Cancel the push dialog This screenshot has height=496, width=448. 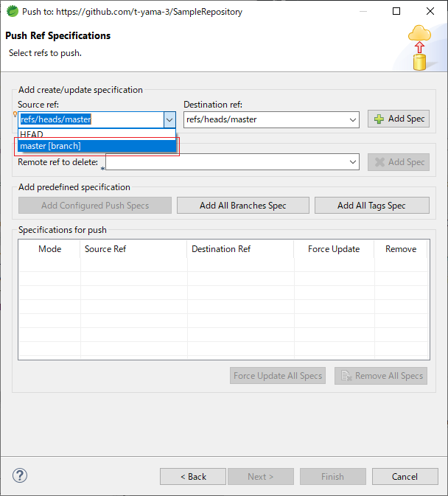[x=405, y=476]
